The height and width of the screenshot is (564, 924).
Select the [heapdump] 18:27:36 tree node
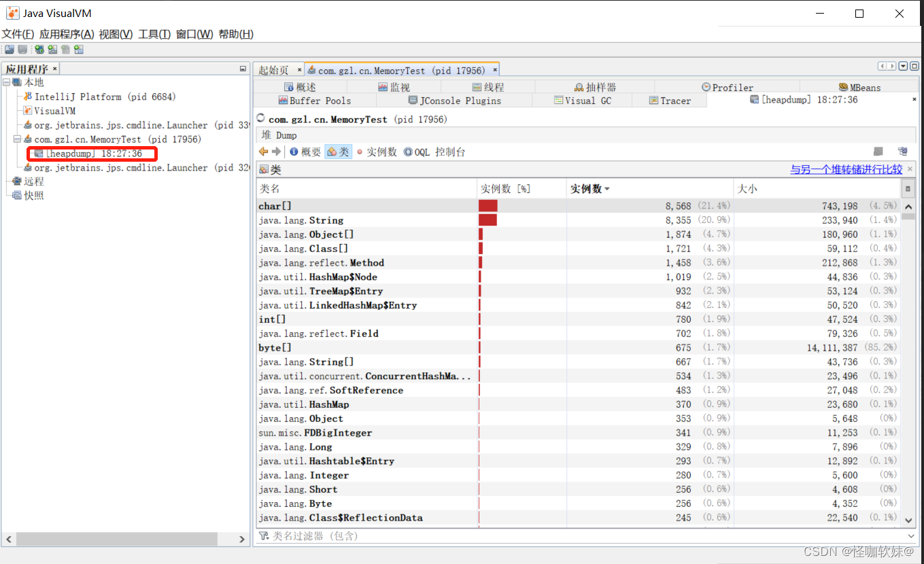tap(88, 154)
